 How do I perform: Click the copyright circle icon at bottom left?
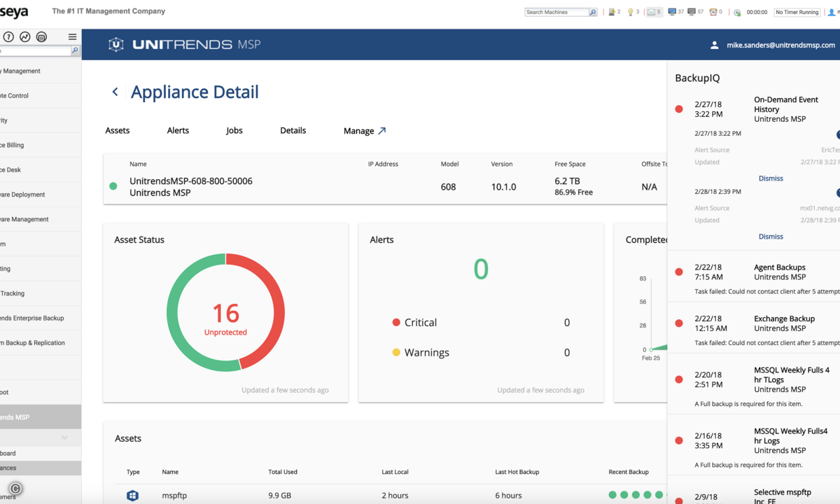(15, 489)
